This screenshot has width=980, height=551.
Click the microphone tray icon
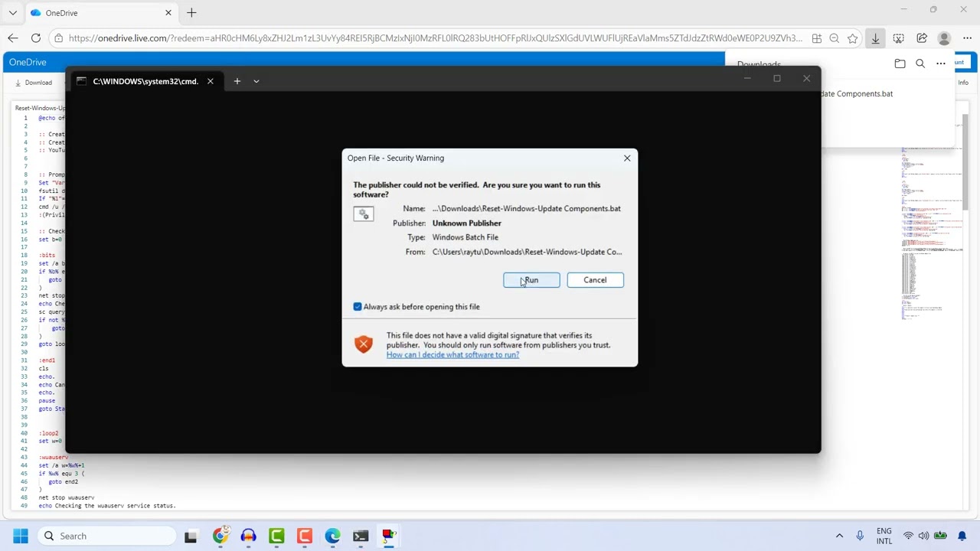860,536
